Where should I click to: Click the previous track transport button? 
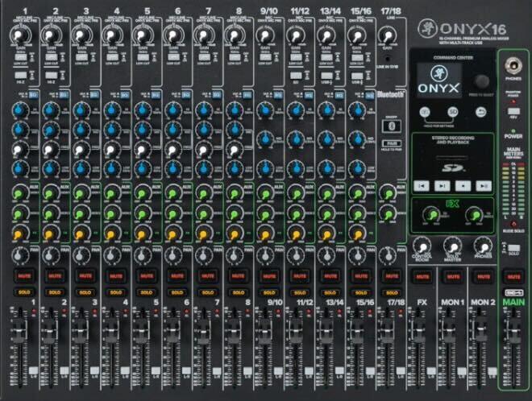pyautogui.click(x=422, y=186)
